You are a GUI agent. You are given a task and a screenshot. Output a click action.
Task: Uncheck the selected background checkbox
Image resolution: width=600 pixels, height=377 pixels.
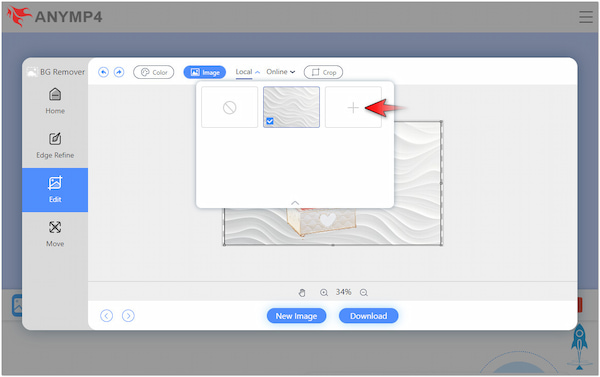(x=270, y=121)
